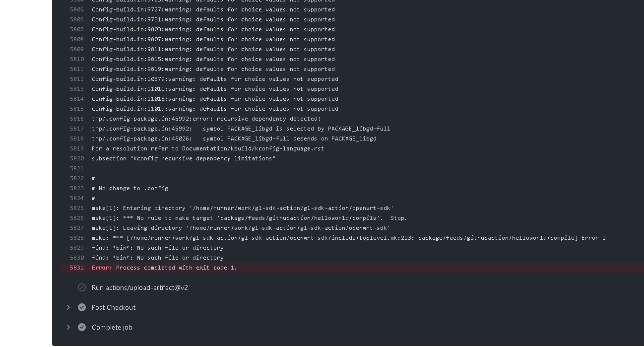Screen dimensions: 644x347
Task: Click the 'recursive dependency detected!' error line
Action: pos(206,119)
